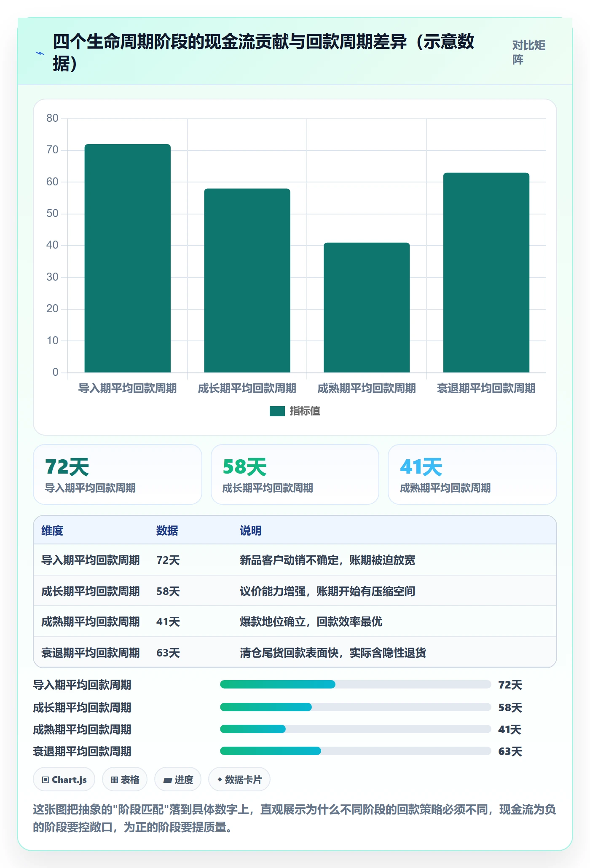Click the 数据卡片 tag chip
590x868 pixels.
(239, 780)
